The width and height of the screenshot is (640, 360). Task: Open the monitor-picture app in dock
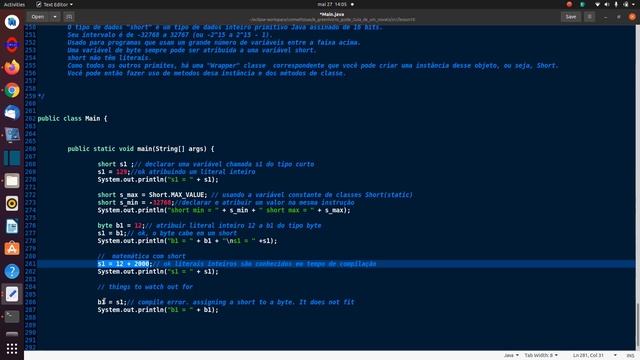click(x=12, y=135)
